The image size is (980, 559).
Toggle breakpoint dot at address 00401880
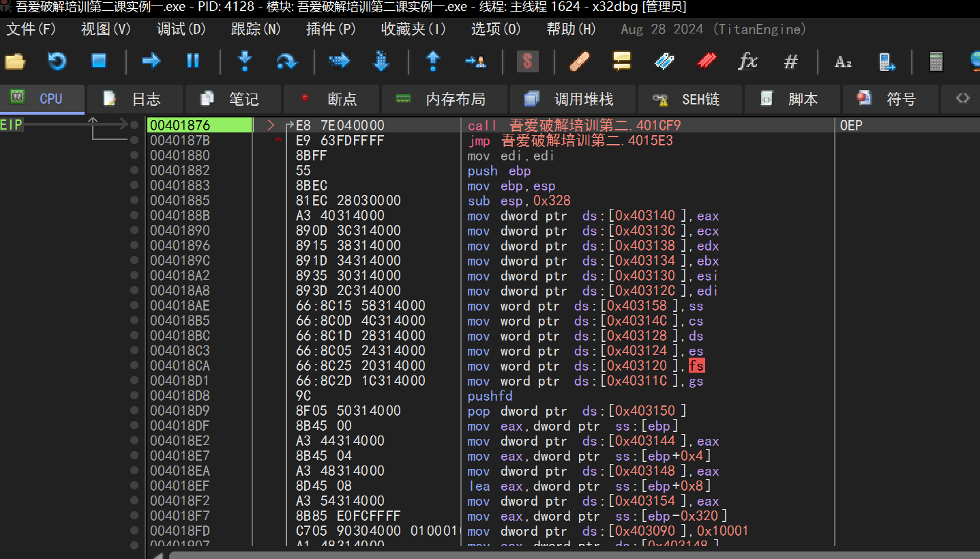click(134, 156)
